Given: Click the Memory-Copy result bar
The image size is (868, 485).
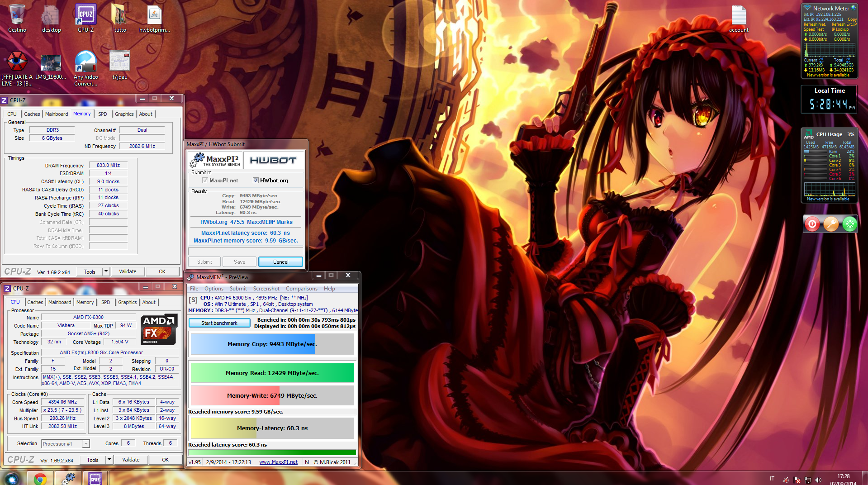Looking at the screenshot, I should (x=272, y=344).
